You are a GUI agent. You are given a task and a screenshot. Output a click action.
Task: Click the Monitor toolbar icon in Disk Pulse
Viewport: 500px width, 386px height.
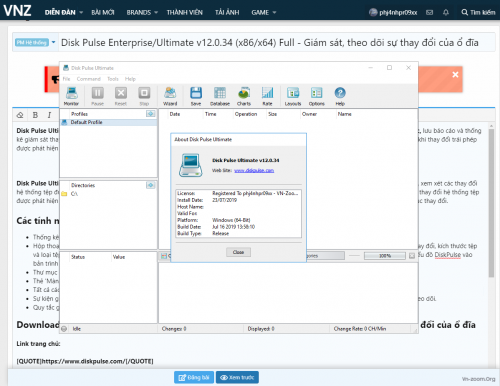pyautogui.click(x=71, y=96)
